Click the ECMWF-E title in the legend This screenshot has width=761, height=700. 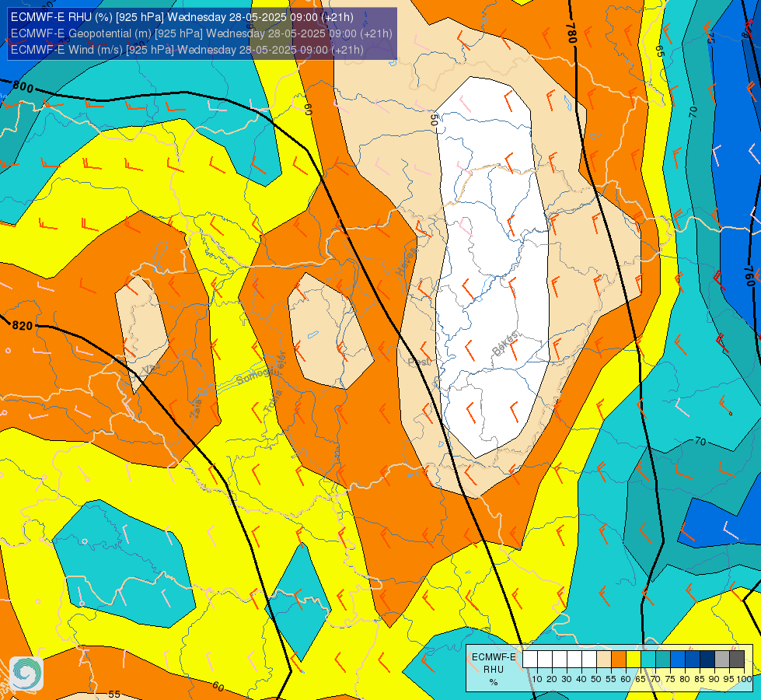click(x=494, y=656)
